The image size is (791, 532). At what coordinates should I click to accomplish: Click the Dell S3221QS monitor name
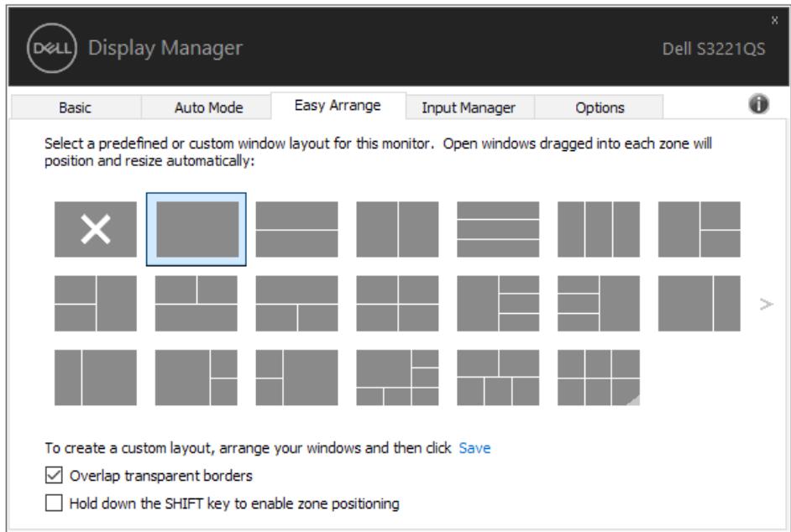click(x=713, y=49)
